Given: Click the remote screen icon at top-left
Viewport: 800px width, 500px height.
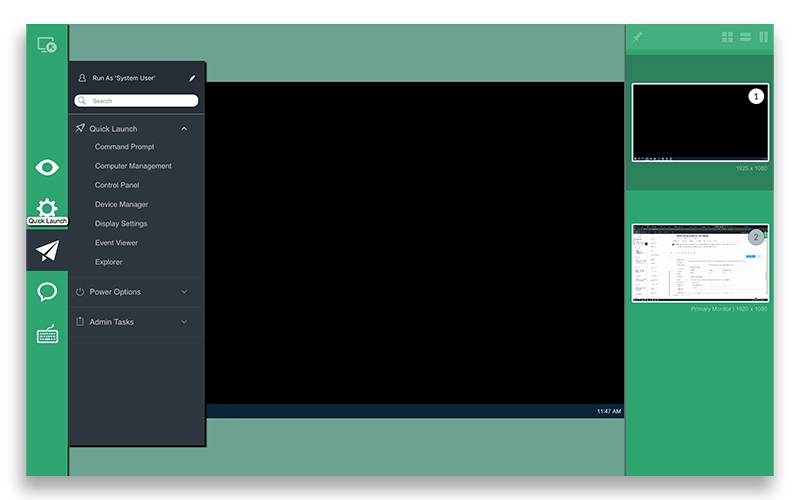Looking at the screenshot, I should tap(47, 45).
